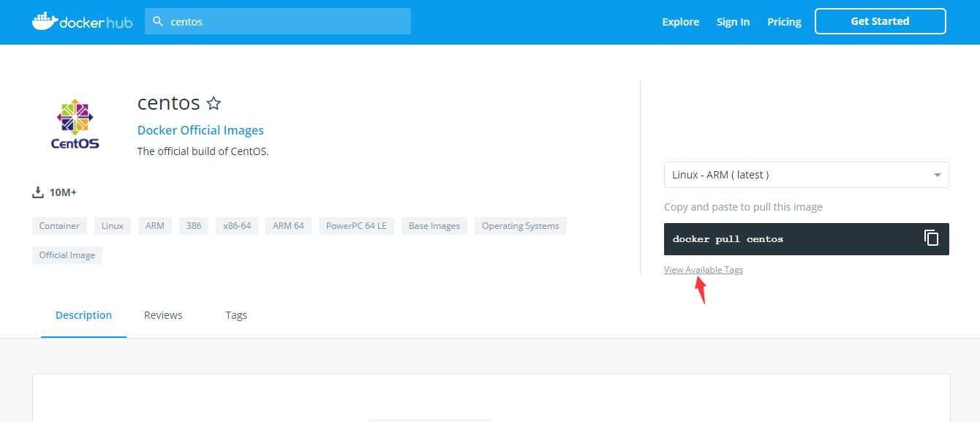Screen dimensions: 980x422
Task: Click 'Copy and paste to pull this image'
Action: (x=743, y=207)
